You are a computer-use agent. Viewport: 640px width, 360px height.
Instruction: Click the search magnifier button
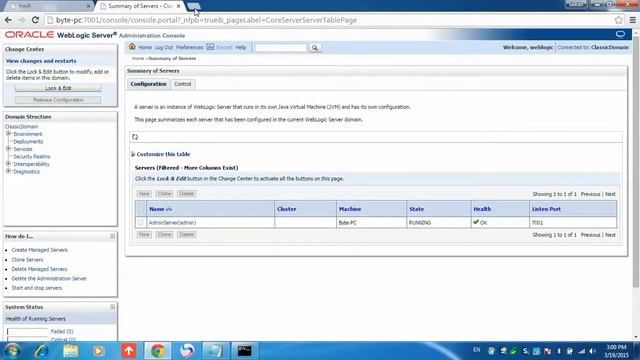315,48
